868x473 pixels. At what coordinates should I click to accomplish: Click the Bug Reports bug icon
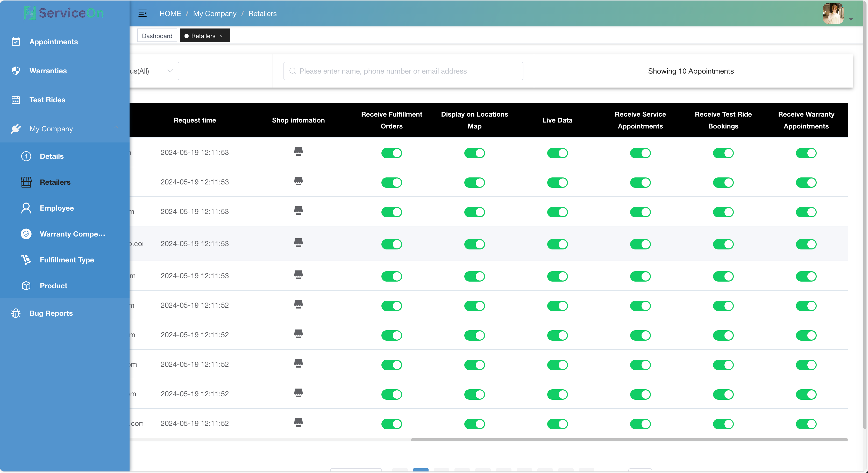click(x=16, y=313)
